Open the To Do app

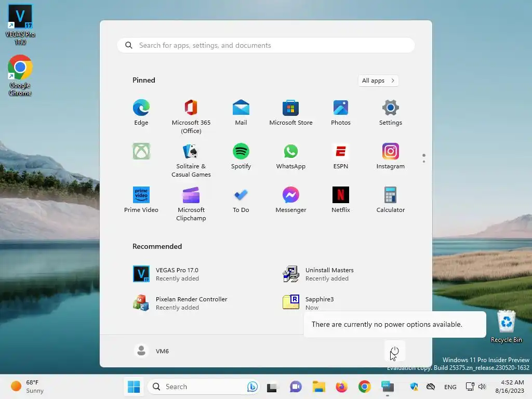241,200
